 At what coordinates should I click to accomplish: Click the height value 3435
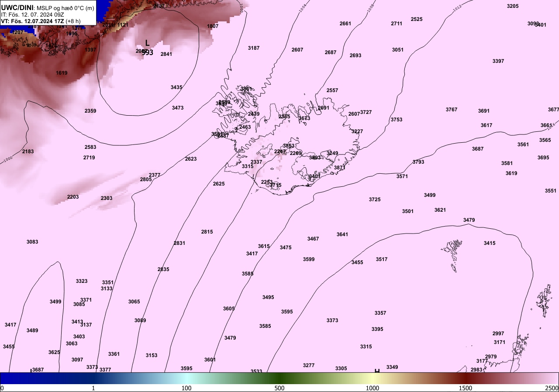tap(176, 87)
